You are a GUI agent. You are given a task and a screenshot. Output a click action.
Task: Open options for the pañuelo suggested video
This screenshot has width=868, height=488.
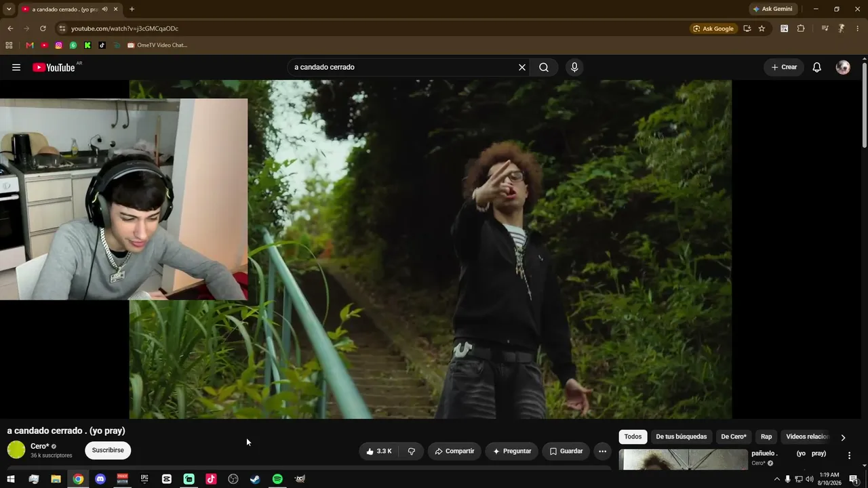(849, 455)
